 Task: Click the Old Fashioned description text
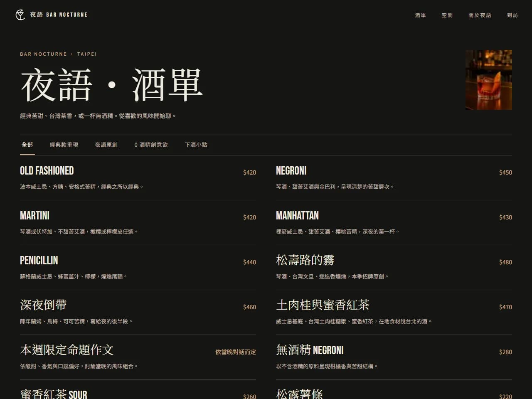tap(82, 187)
